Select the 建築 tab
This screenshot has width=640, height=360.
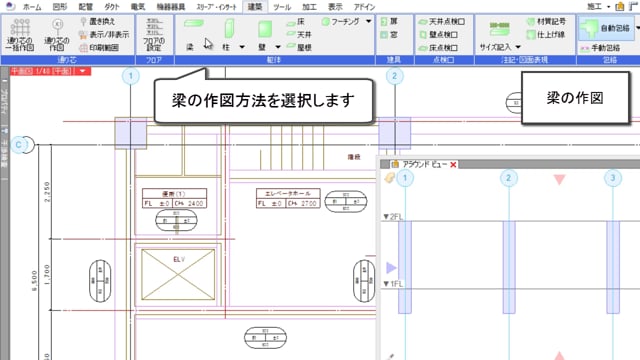[x=255, y=7]
